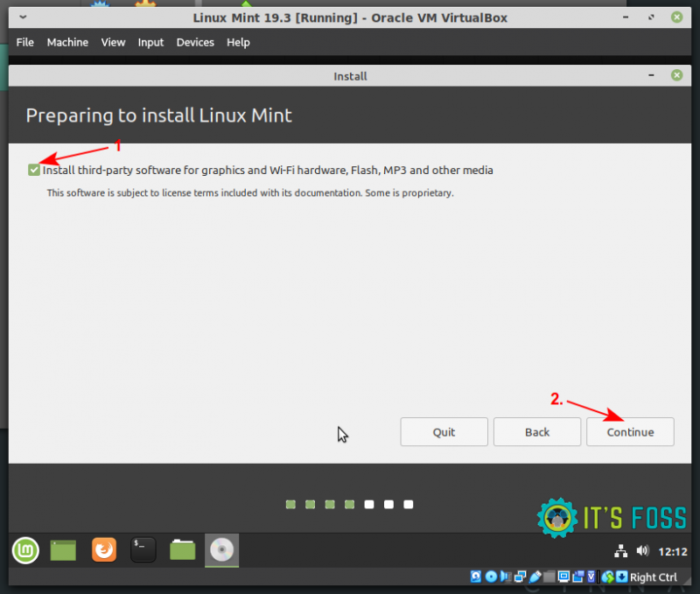
Task: Open the Files manager folder icon
Action: tap(182, 549)
